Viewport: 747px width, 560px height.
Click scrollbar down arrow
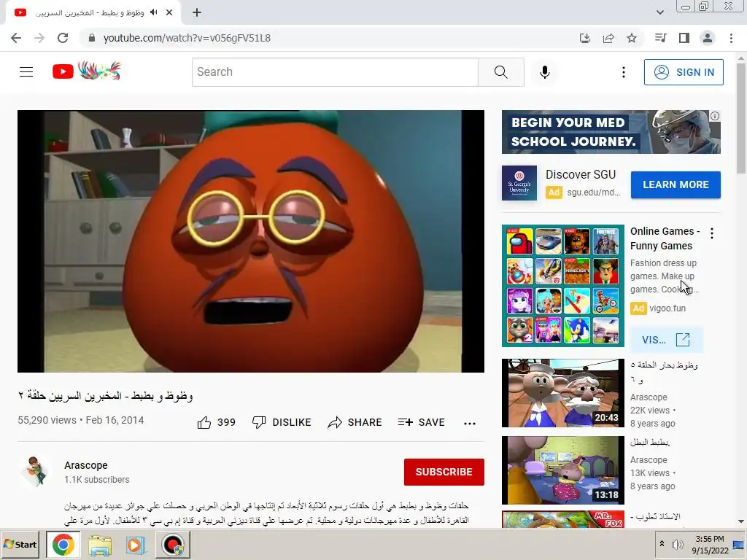[741, 521]
